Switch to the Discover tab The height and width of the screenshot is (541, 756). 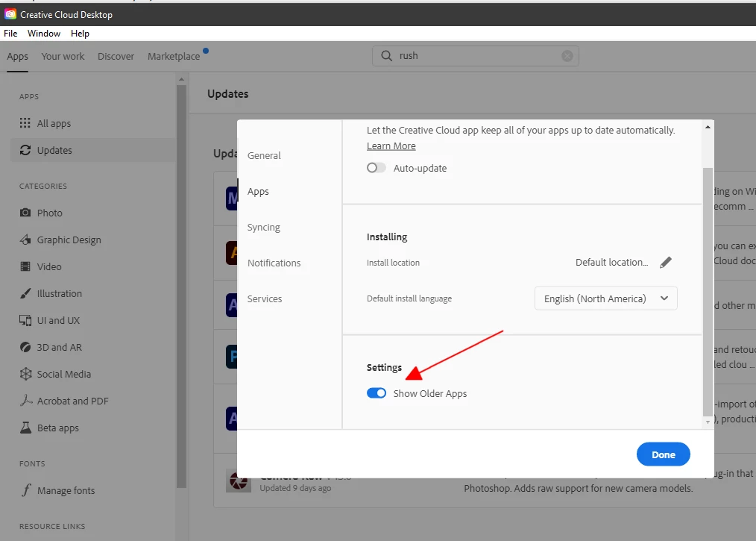coord(116,57)
